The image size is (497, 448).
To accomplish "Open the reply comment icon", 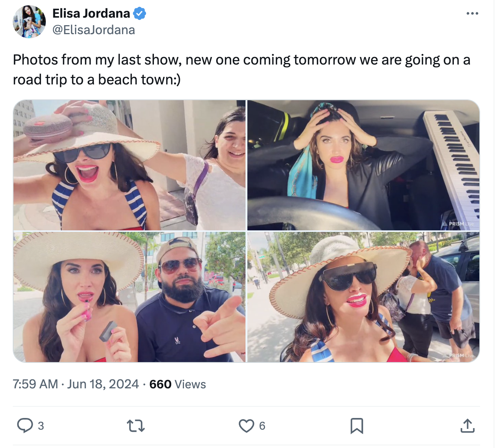I will (25, 426).
